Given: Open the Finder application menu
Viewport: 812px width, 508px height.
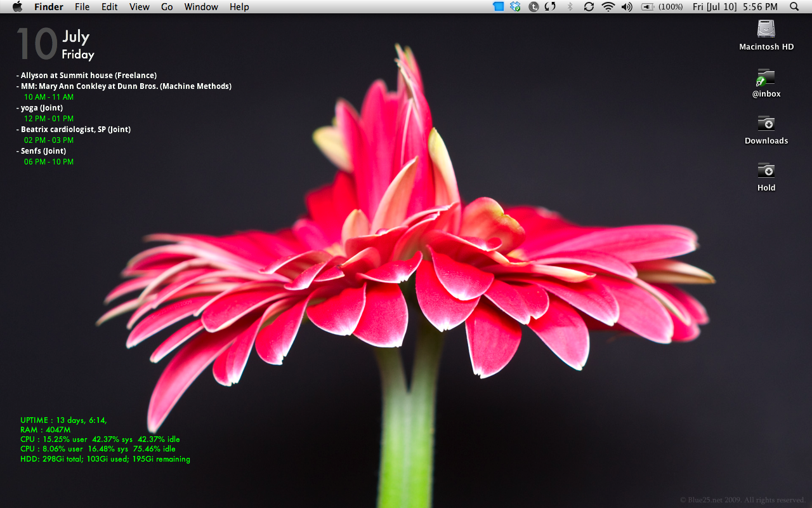Looking at the screenshot, I should tap(49, 7).
